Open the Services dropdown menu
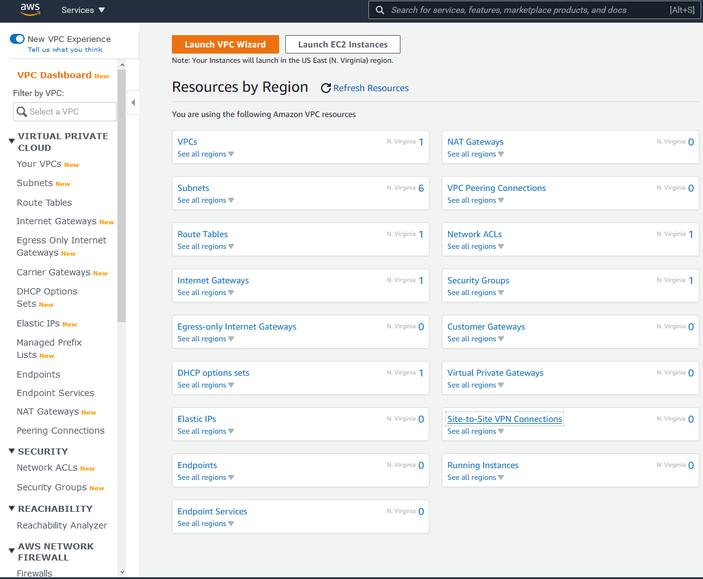This screenshot has width=703, height=579. pos(83,10)
